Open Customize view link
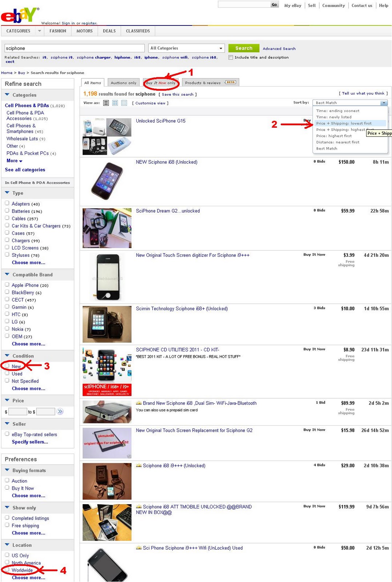Viewport: 392px width, 582px height. click(150, 103)
